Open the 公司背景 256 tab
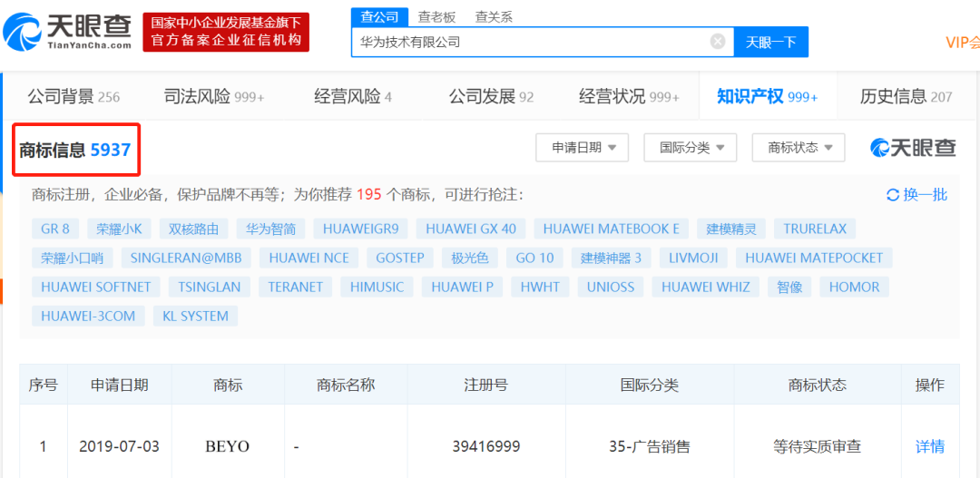The height and width of the screenshot is (478, 980). (x=73, y=97)
